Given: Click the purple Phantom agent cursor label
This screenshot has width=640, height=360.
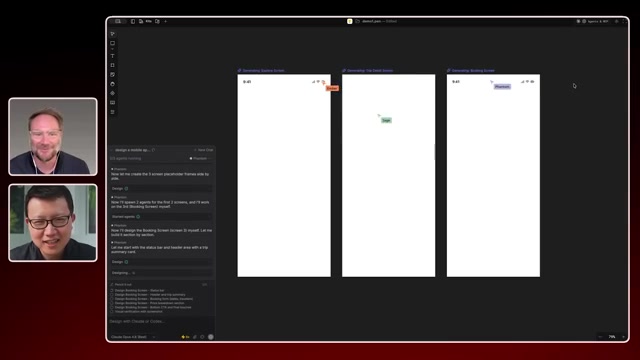Looking at the screenshot, I should point(502,87).
